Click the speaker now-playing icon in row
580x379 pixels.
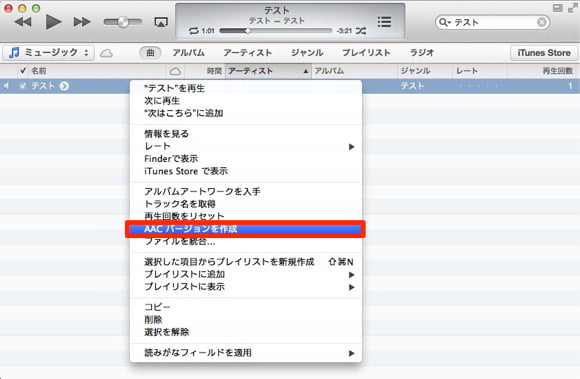click(6, 86)
